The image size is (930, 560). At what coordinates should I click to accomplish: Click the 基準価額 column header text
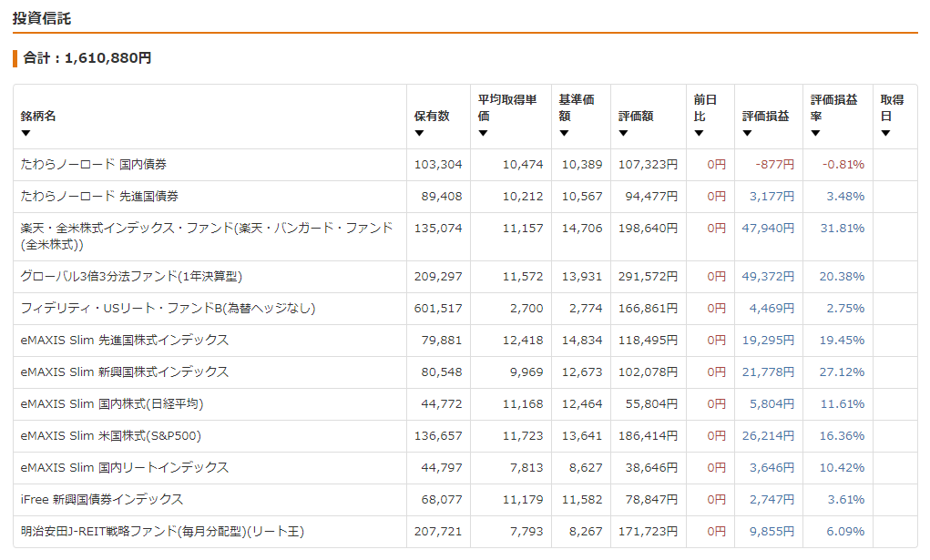[x=577, y=108]
